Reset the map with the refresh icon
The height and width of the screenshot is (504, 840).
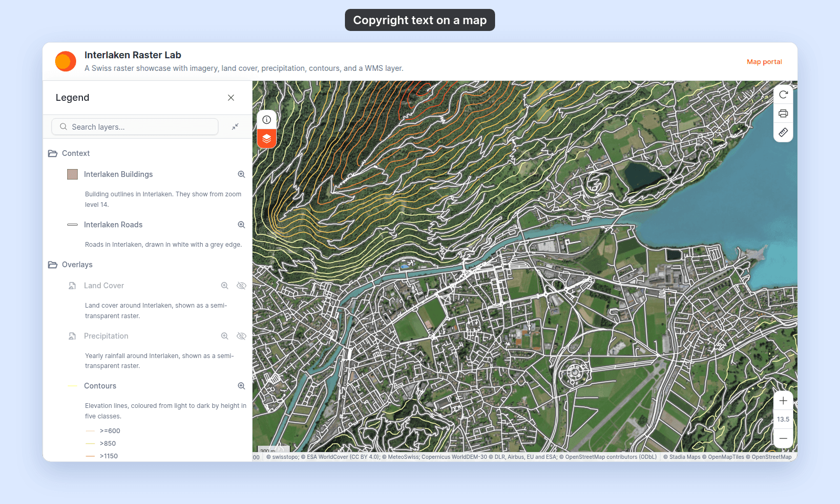tap(783, 94)
